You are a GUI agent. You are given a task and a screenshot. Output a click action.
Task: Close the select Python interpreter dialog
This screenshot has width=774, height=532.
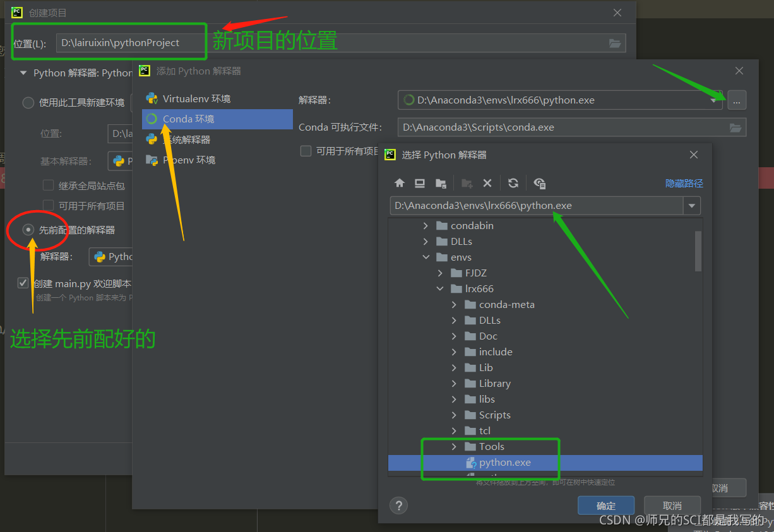693,155
